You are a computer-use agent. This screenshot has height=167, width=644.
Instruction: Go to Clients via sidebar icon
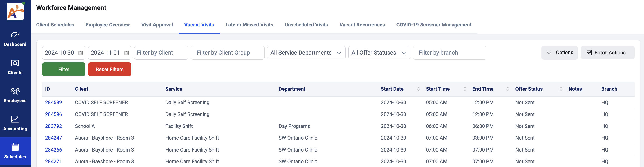[15, 63]
